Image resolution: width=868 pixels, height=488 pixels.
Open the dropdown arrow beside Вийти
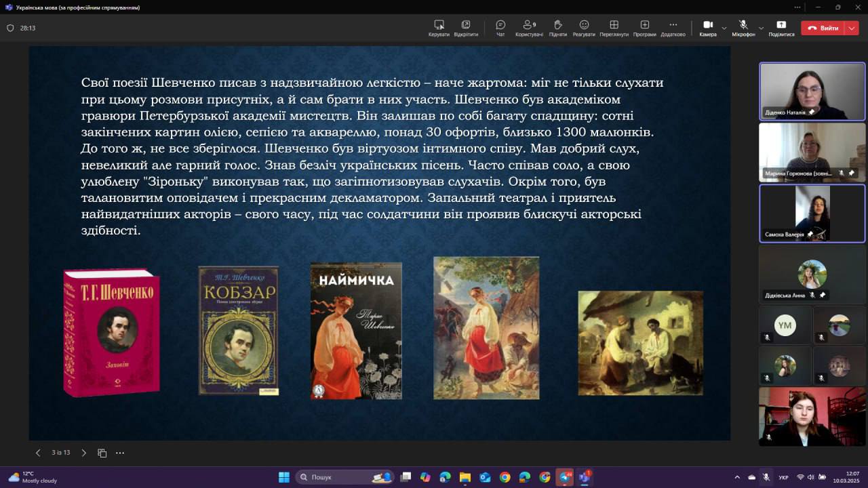[852, 28]
